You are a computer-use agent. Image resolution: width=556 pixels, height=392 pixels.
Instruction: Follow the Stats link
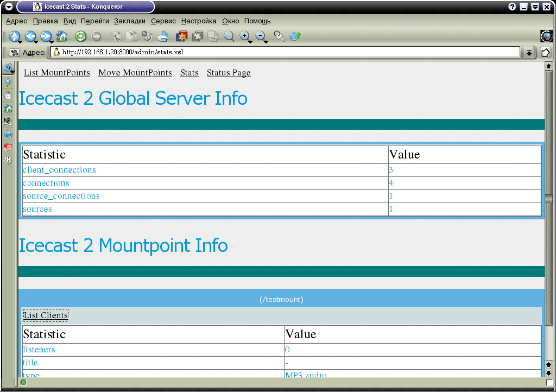coord(189,73)
